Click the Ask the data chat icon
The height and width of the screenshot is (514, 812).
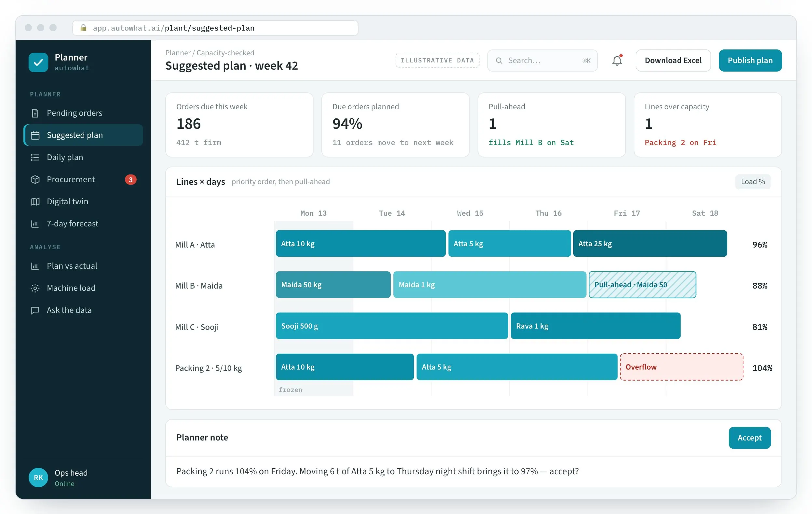[35, 310]
